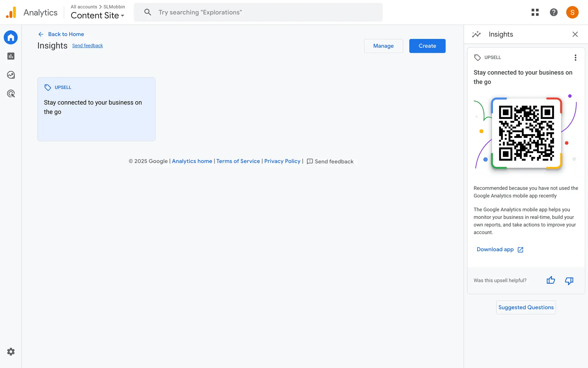Open Admin settings gear icon
Viewport: 588px width, 368px height.
11,352
